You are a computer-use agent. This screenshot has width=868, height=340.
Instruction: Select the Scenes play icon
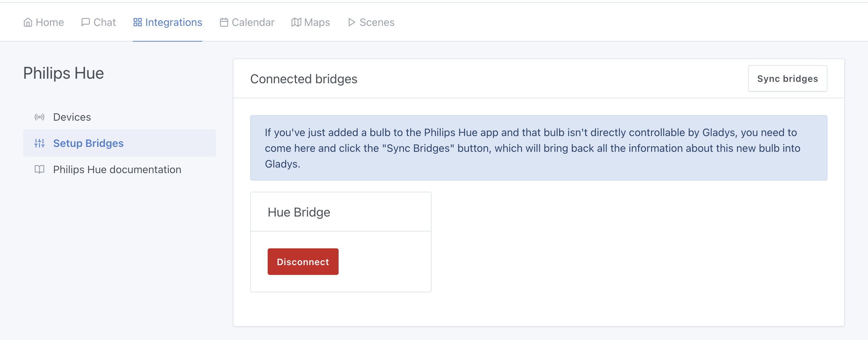click(x=352, y=22)
